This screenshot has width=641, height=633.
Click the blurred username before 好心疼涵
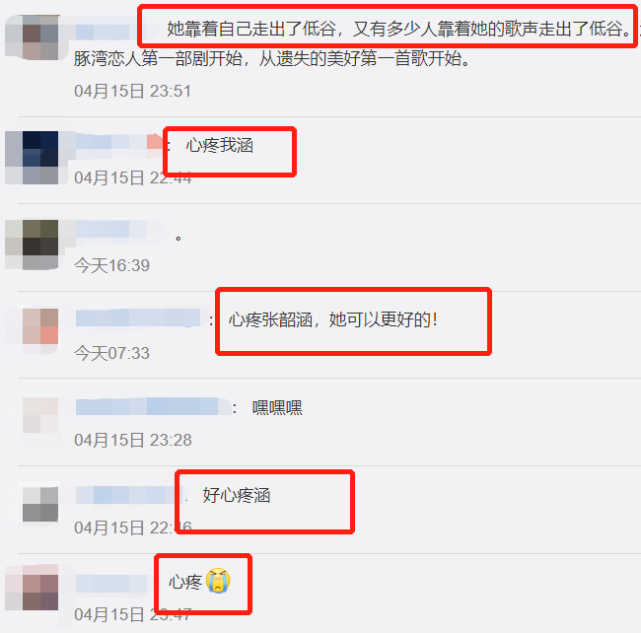pyautogui.click(x=129, y=495)
